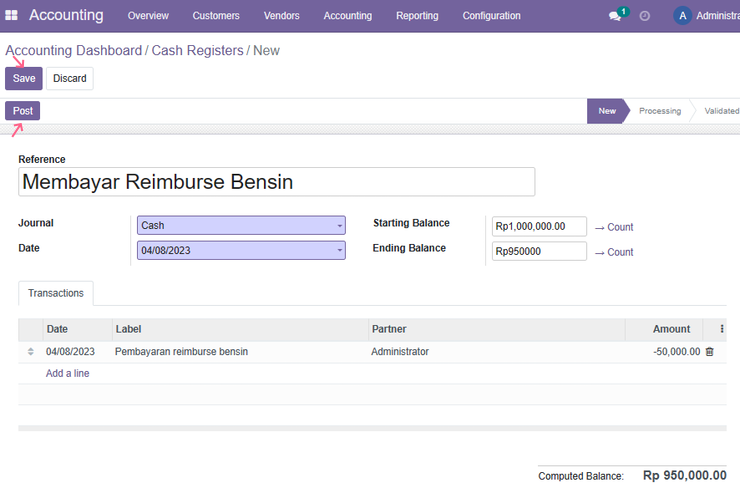Viewport: 740px width, 493px height.
Task: Click Count next to Starting Balance
Action: (x=614, y=227)
